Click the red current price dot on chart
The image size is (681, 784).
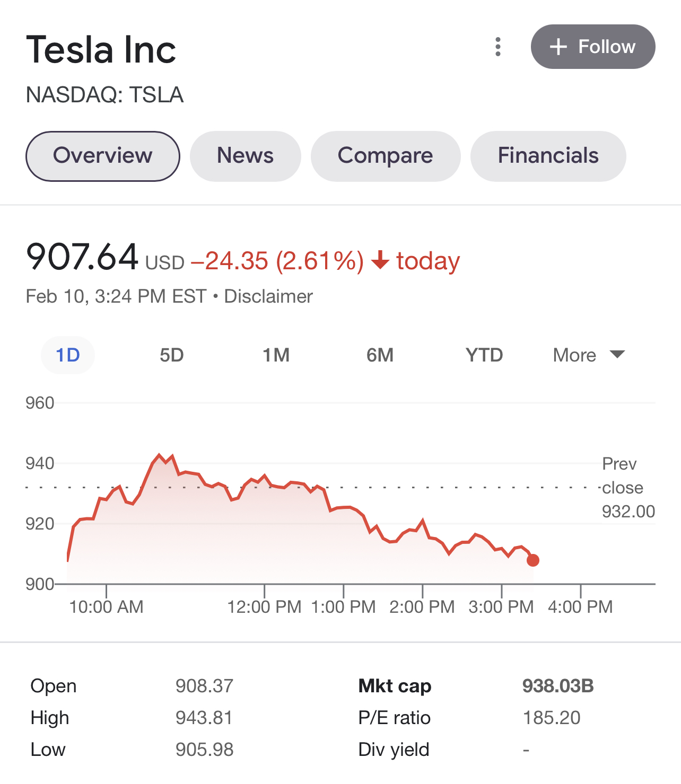533,560
